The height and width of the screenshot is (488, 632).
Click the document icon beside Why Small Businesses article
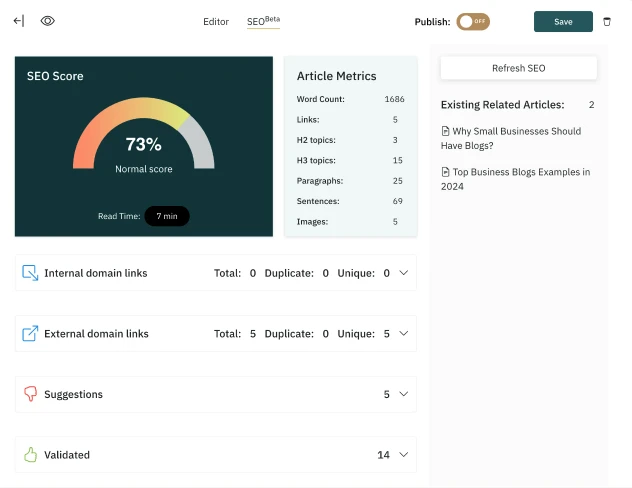point(445,131)
